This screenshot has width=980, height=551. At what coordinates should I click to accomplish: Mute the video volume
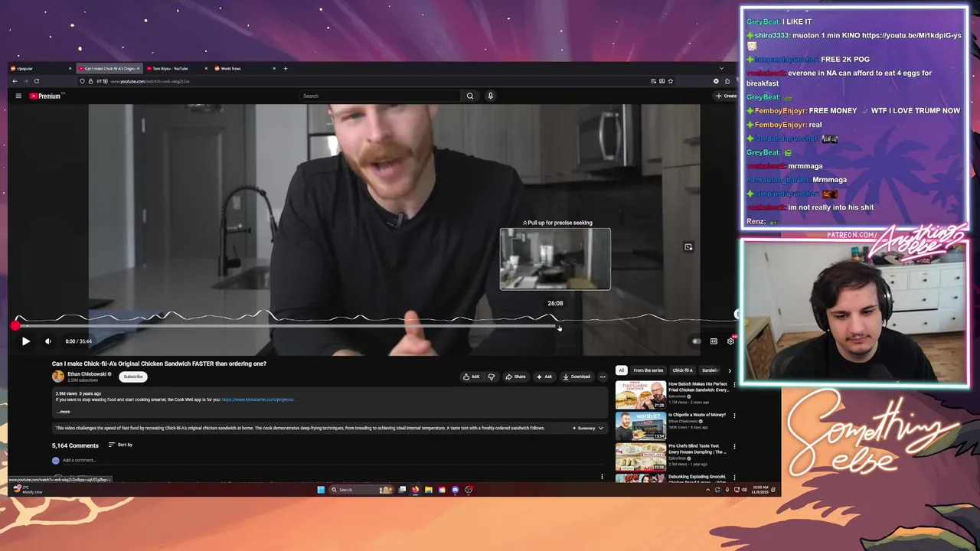[47, 341]
